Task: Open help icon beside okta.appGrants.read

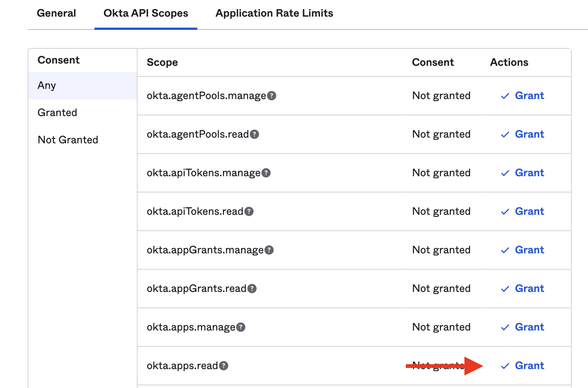Action: pyautogui.click(x=252, y=289)
